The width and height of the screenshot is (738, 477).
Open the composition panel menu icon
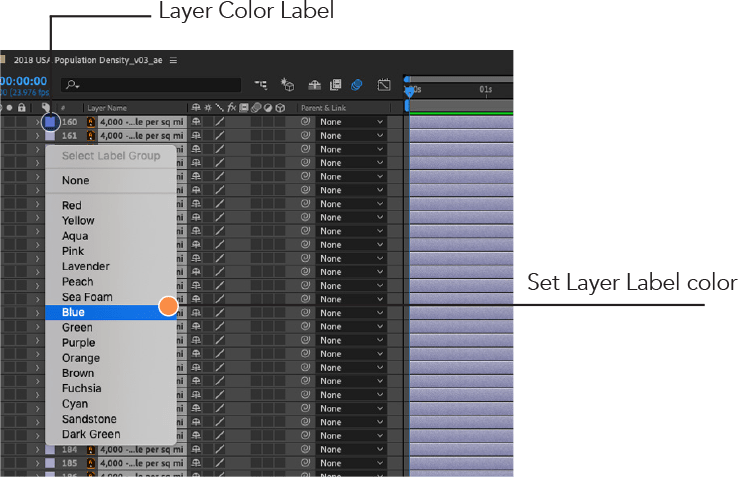pyautogui.click(x=173, y=60)
